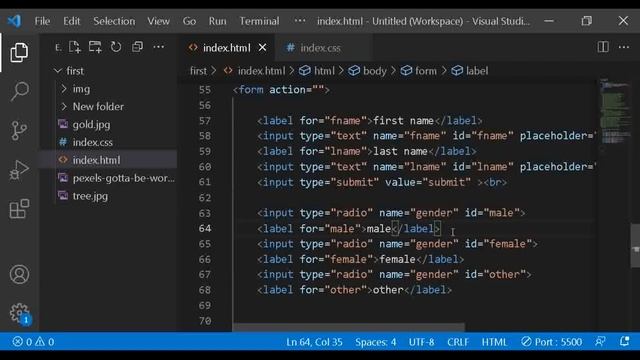Change line ending via CRLF

coord(458,342)
